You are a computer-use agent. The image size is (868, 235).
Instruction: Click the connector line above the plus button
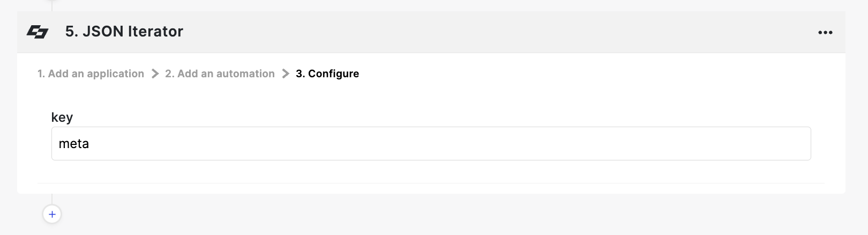[52, 199]
